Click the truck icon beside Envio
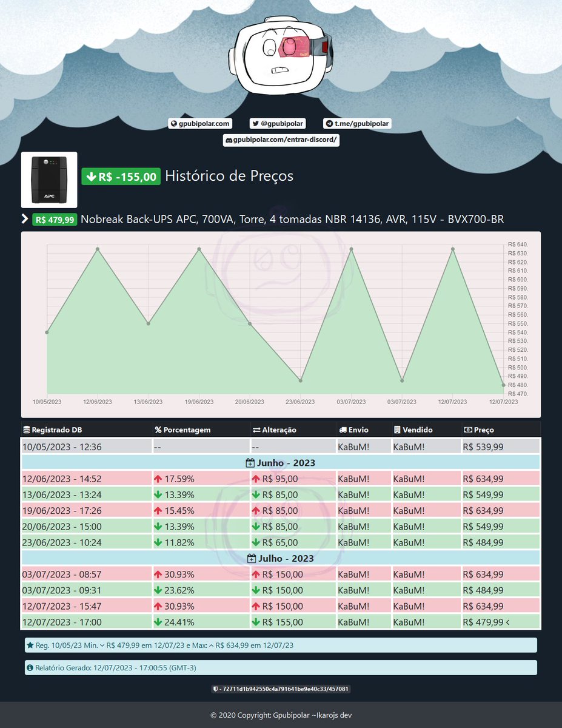Screen dimensions: 562x728 point(343,430)
